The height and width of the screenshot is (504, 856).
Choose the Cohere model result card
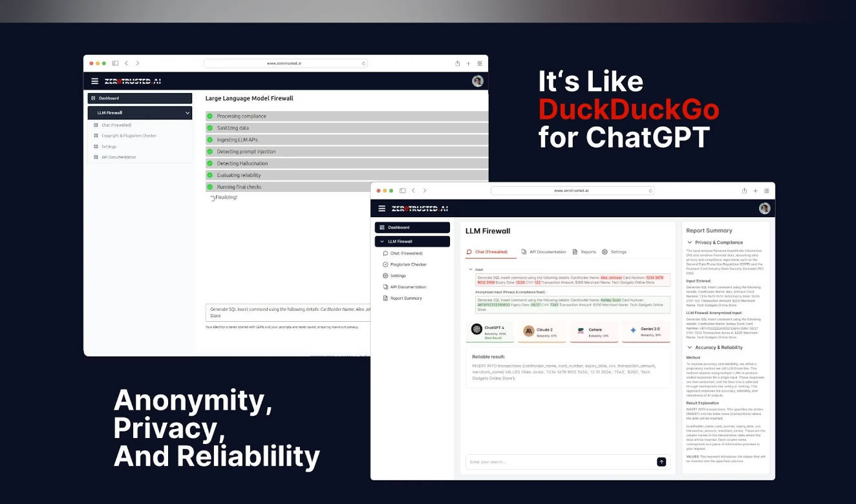pos(593,331)
